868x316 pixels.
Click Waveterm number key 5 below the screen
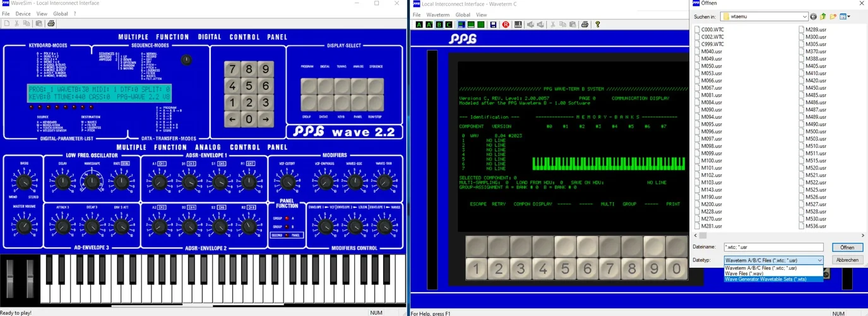565,269
